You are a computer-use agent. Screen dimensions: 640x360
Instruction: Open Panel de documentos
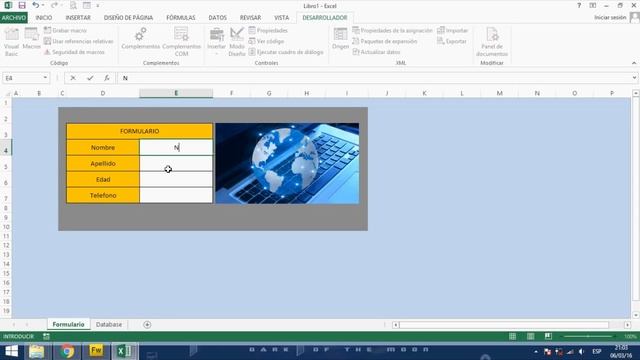pyautogui.click(x=492, y=42)
